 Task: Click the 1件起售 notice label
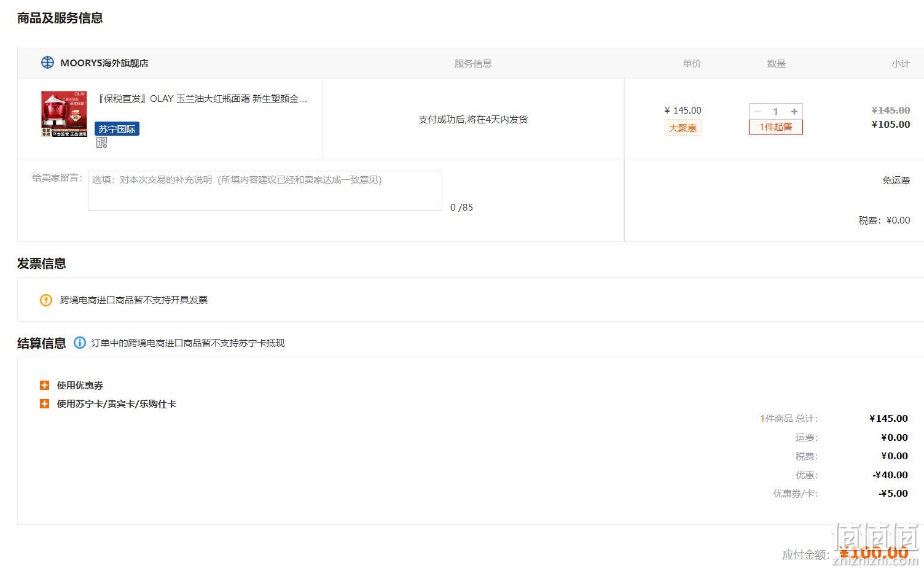[x=776, y=126]
